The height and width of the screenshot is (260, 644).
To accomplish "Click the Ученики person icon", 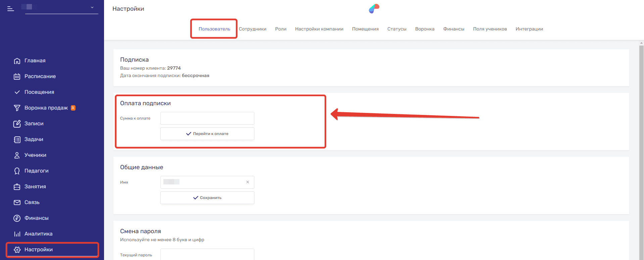I will coord(17,155).
